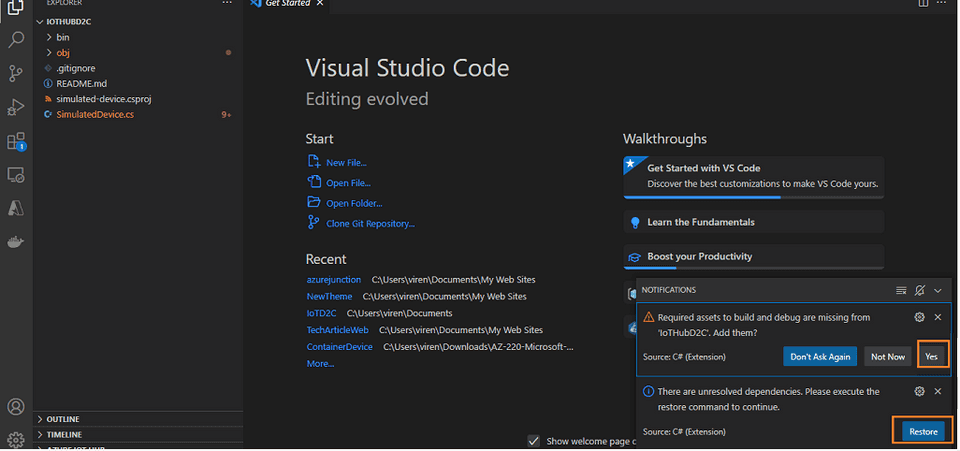Expand the OUTLINE section
The width and height of the screenshot is (960, 451).
[x=138, y=419]
